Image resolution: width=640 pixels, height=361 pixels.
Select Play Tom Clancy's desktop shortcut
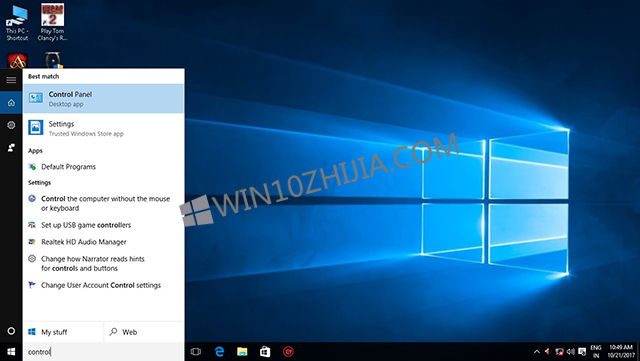tap(53, 22)
